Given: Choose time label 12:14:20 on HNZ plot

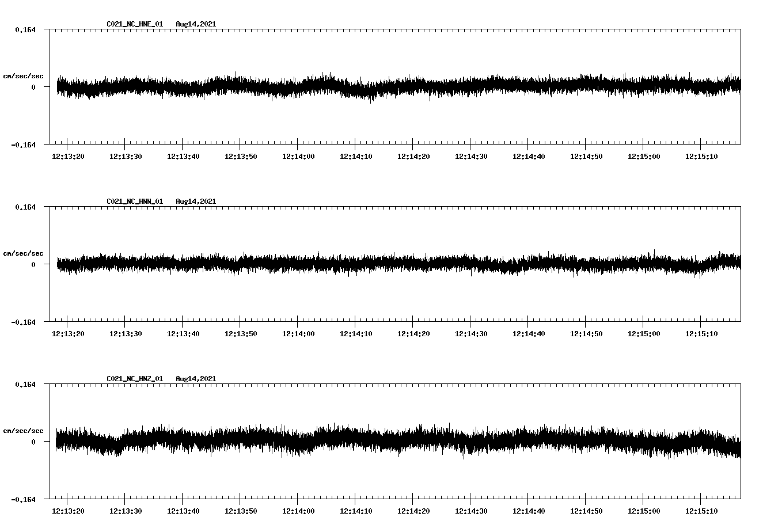Looking at the screenshot, I should click(413, 511).
